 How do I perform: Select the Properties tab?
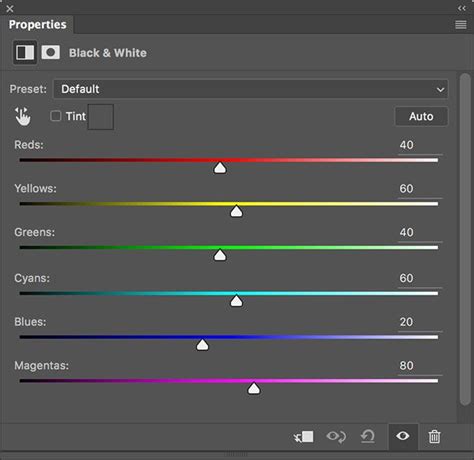coord(37,25)
